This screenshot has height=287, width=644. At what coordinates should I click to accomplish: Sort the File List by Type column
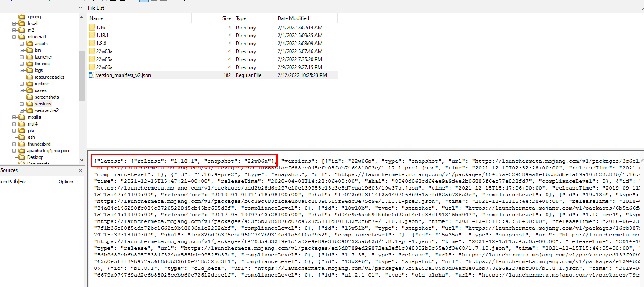(254, 18)
